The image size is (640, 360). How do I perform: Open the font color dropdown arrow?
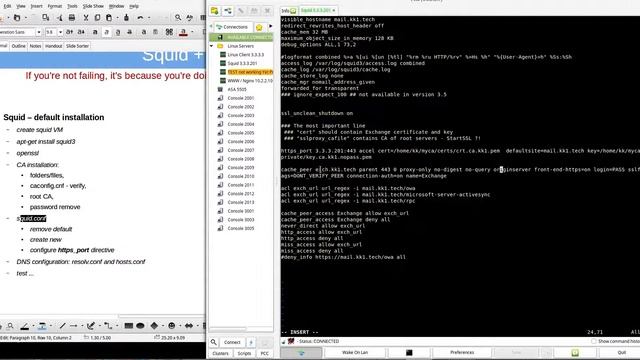(x=192, y=32)
